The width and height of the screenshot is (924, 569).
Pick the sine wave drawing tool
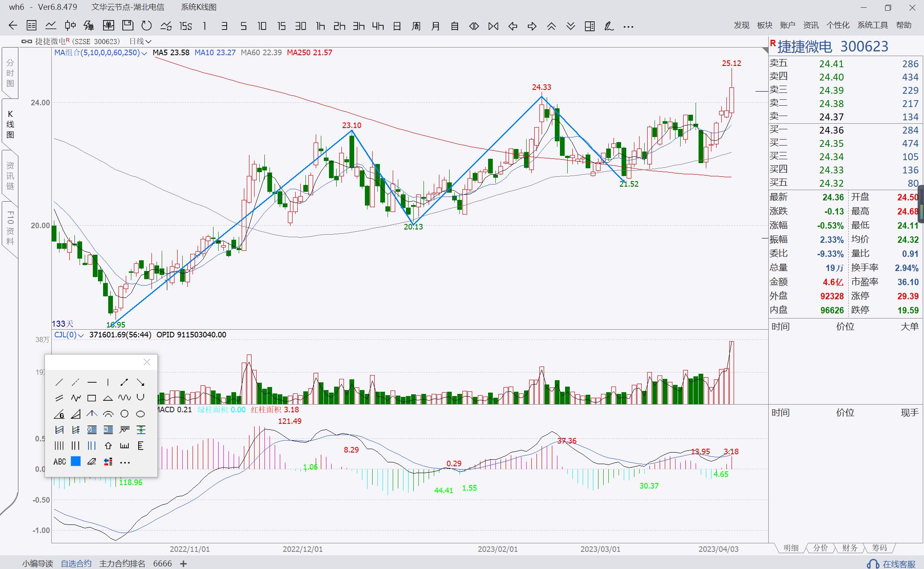[124, 398]
